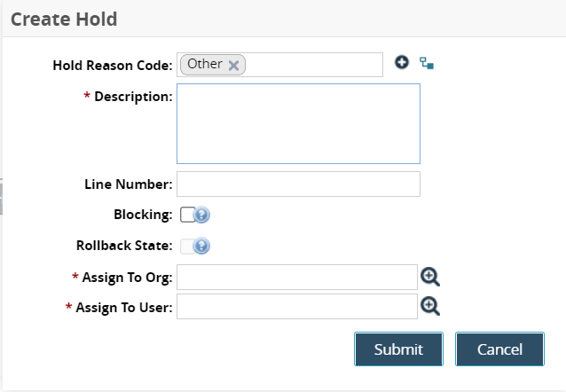This screenshot has width=566, height=392.
Task: Open the Assign To User lookup magnifier
Action: (x=430, y=306)
